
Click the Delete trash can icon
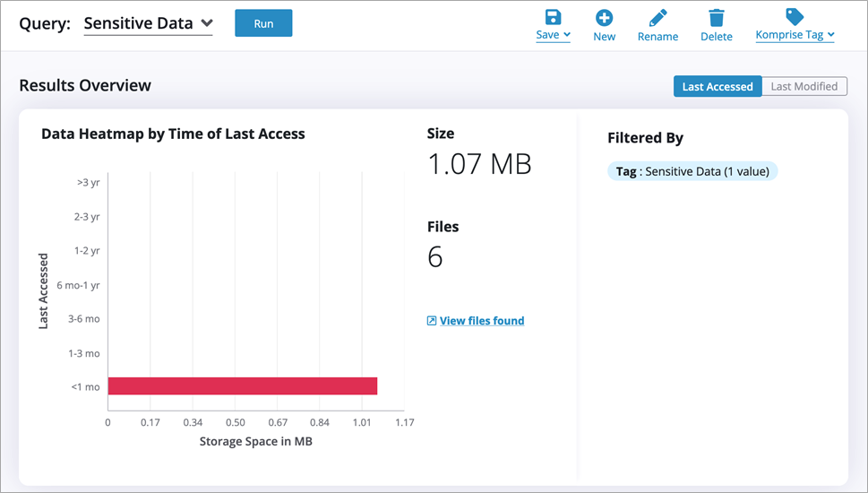[717, 18]
